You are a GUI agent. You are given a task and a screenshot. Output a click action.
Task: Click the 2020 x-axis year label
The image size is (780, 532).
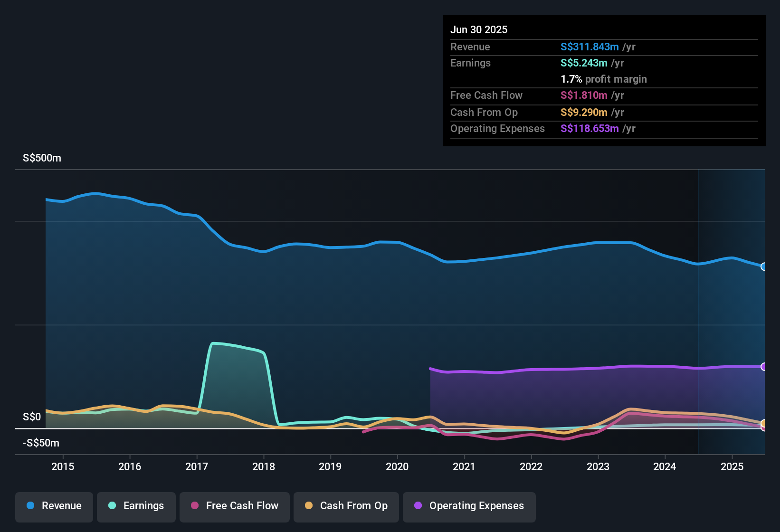pos(397,466)
